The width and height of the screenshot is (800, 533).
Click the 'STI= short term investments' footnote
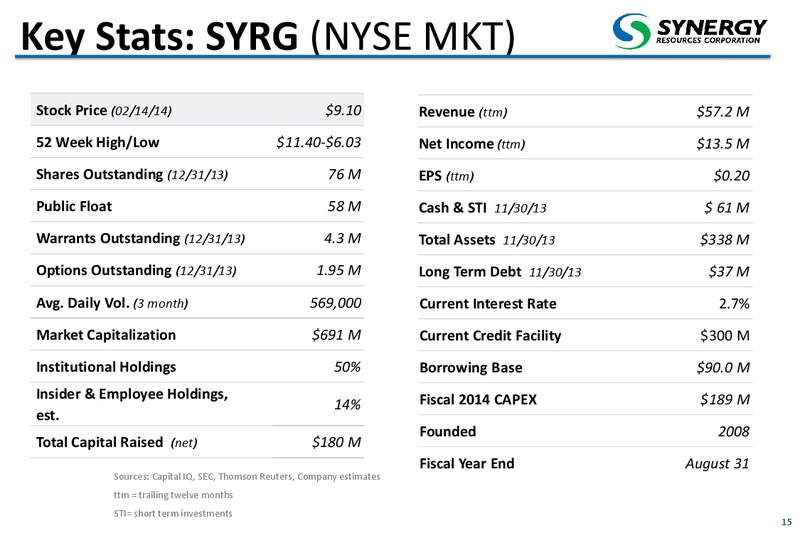(x=172, y=513)
